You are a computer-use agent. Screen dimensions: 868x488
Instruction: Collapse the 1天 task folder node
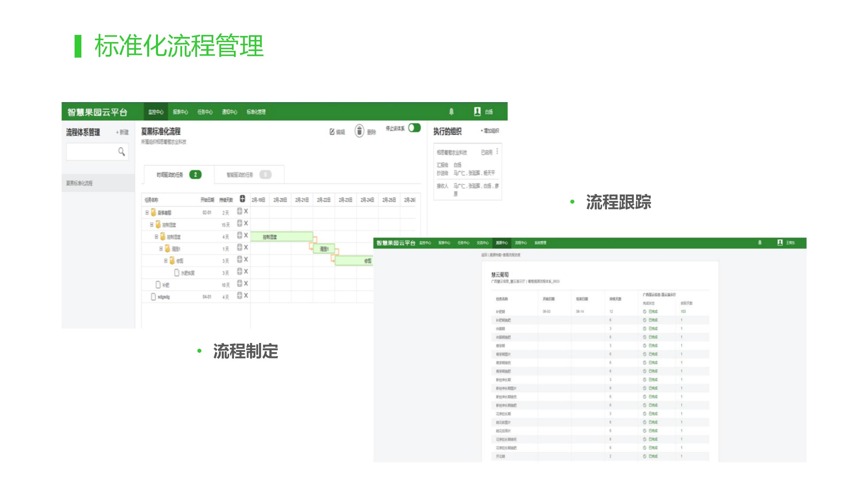pos(161,249)
